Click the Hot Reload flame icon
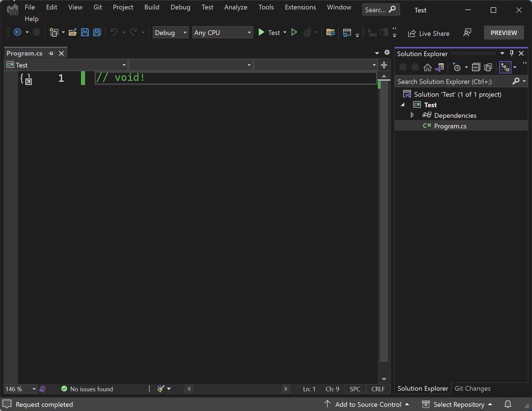 click(307, 32)
